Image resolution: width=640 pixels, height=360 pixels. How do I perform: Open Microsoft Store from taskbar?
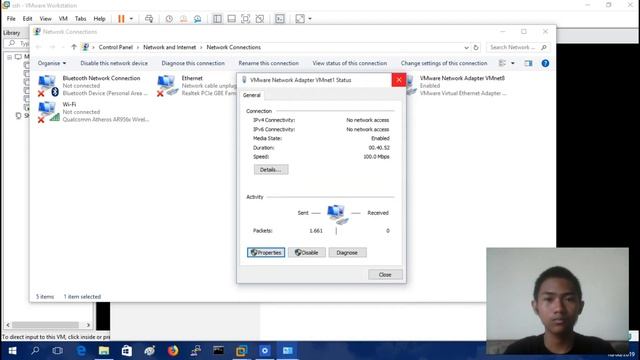pyautogui.click(x=127, y=351)
